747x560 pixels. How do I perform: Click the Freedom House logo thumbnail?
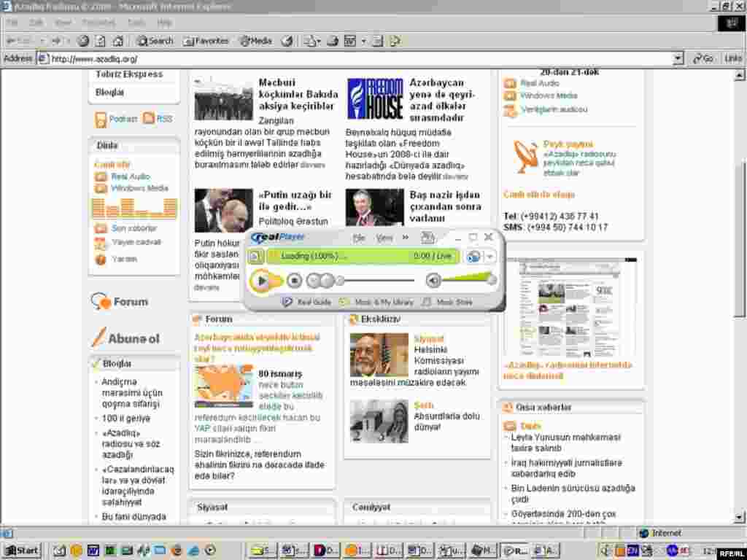coord(375,99)
